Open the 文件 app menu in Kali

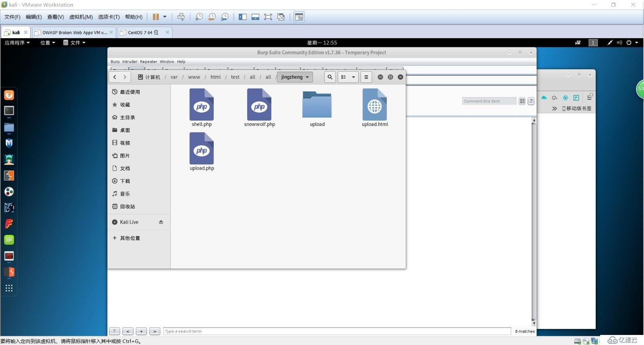click(x=74, y=43)
